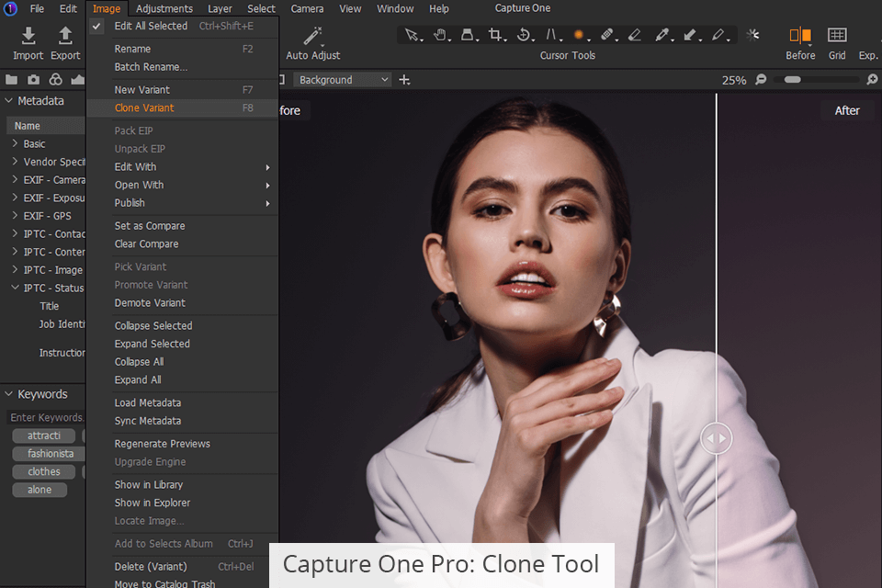
Task: Choose New Variant menu entry
Action: (184, 89)
